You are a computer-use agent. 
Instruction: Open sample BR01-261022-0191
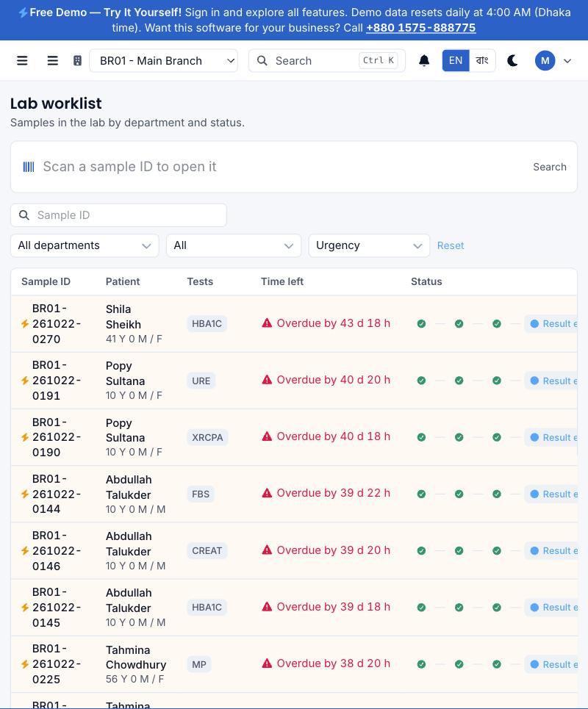click(56, 381)
